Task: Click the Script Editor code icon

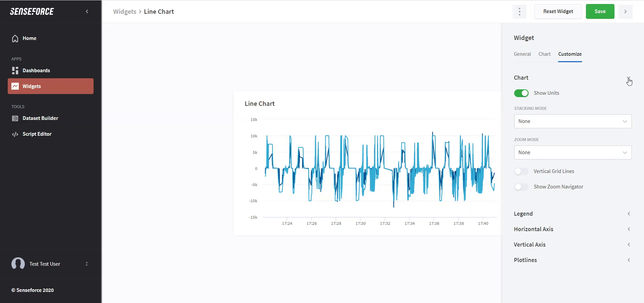Action: 15,134
